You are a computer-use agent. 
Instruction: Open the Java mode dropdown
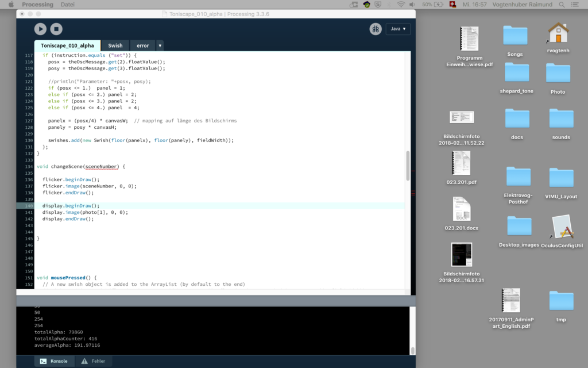[399, 29]
